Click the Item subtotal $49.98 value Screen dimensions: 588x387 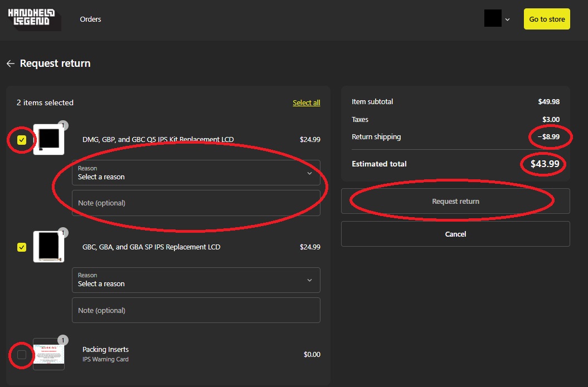548,101
